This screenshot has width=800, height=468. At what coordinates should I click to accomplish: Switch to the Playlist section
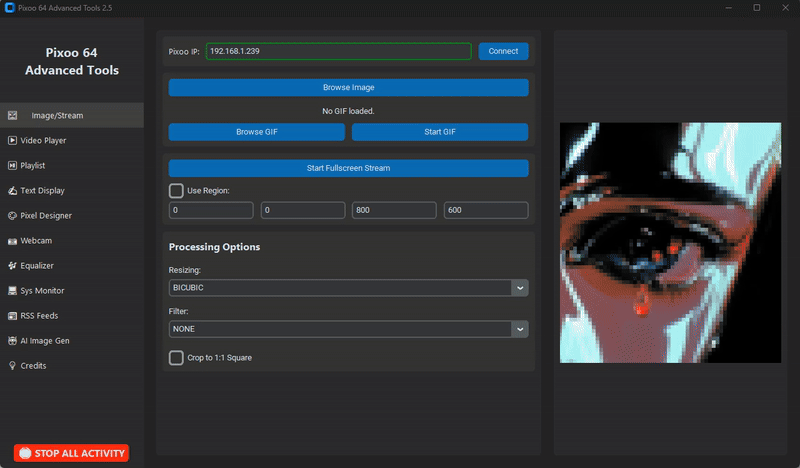pyautogui.click(x=71, y=165)
